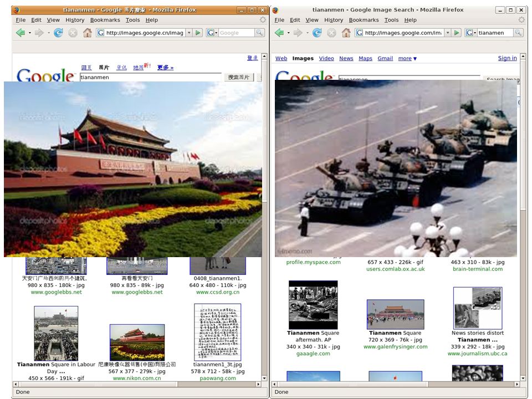Go Home in left Firefox window
This screenshot has width=532, height=399.
pyautogui.click(x=88, y=33)
